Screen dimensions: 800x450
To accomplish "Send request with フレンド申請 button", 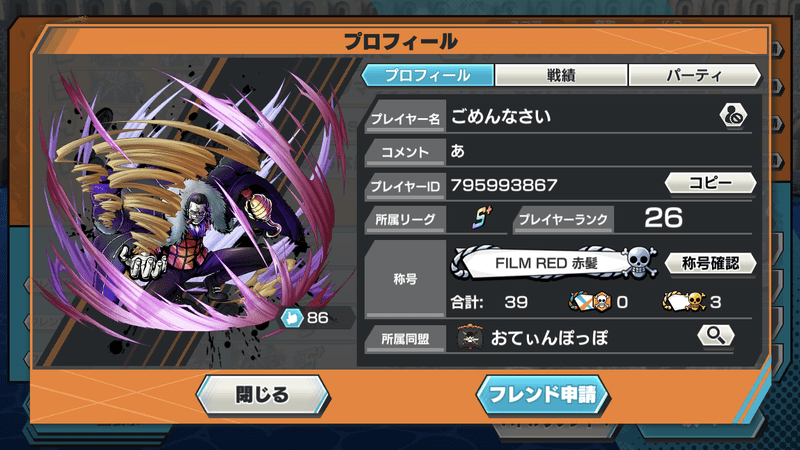I will tap(543, 395).
